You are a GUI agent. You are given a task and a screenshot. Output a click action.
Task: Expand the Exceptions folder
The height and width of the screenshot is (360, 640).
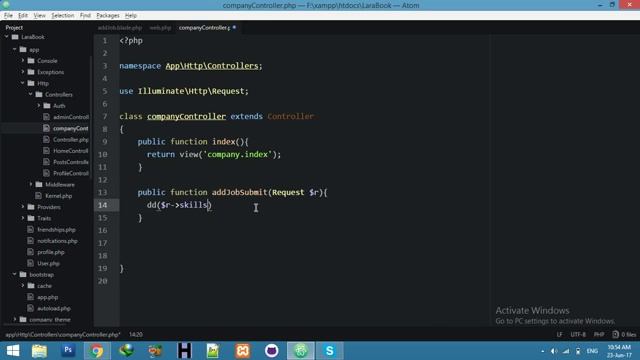[x=23, y=72]
